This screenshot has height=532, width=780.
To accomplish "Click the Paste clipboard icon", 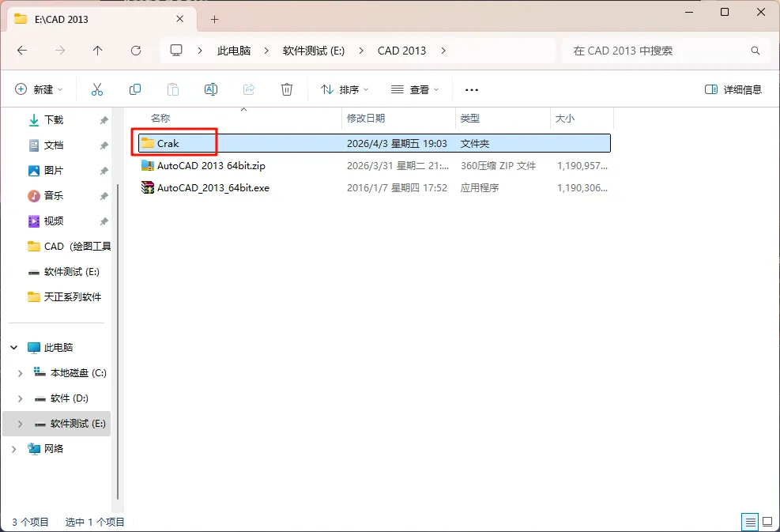I will (x=172, y=89).
